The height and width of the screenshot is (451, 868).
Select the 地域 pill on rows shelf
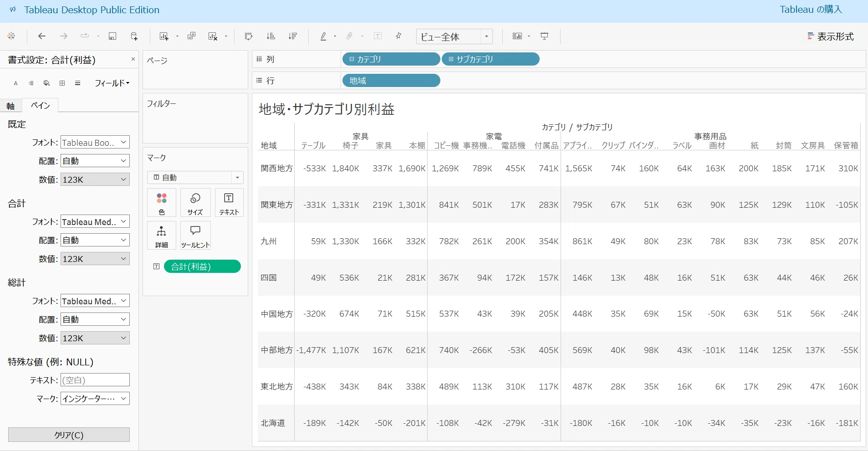391,81
